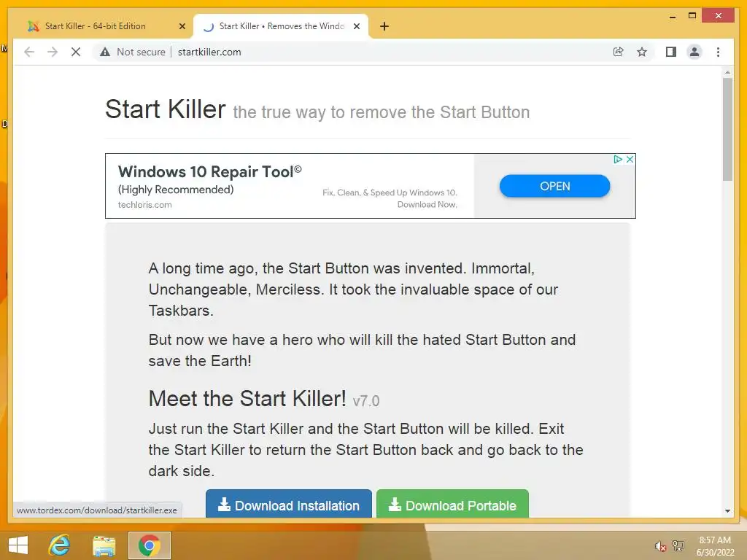Viewport: 747px width, 560px height.
Task: Bookmark this page with the star icon
Action: (642, 52)
